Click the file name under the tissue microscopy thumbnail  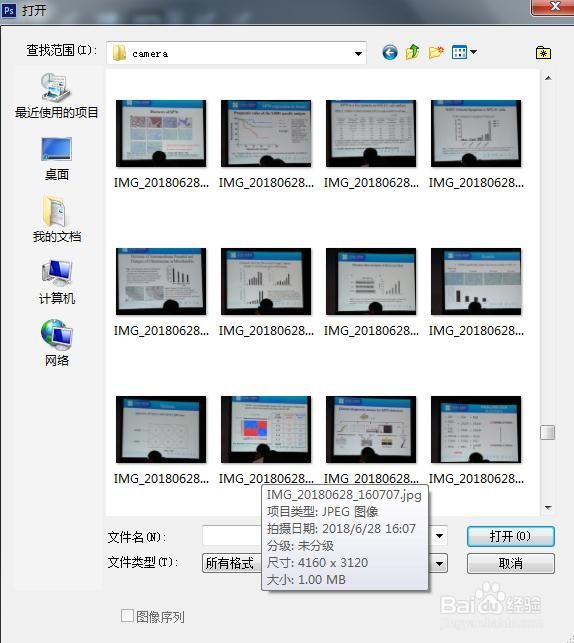[x=161, y=183]
